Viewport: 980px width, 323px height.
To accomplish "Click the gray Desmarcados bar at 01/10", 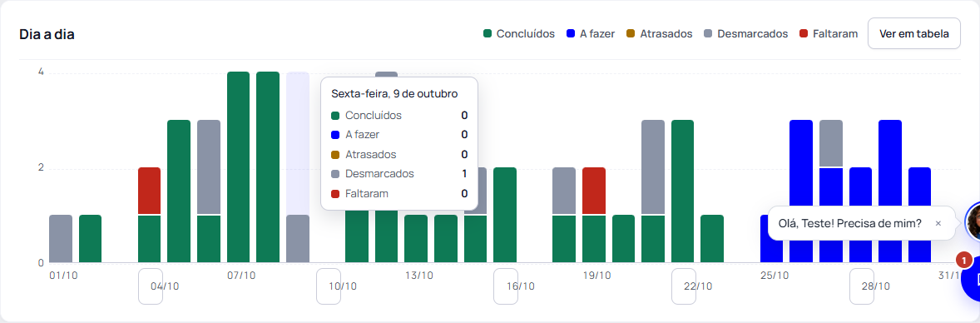I will 61,238.
